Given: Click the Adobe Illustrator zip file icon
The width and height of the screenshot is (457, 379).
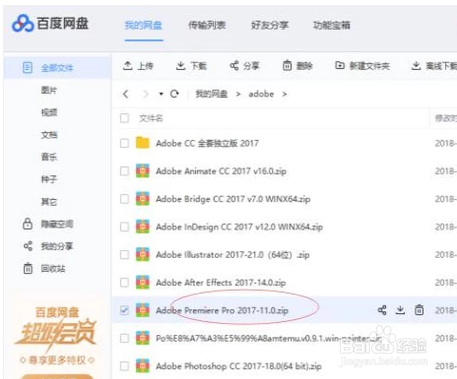Looking at the screenshot, I should [143, 255].
